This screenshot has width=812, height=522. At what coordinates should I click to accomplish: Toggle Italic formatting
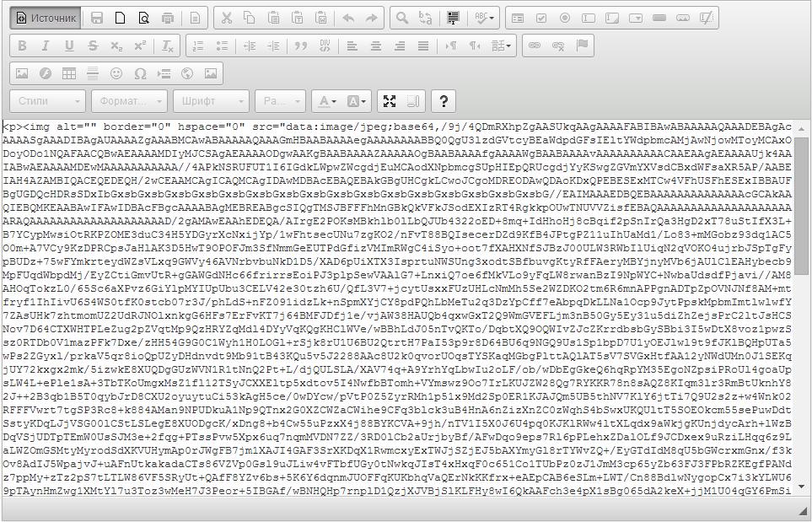coord(46,46)
